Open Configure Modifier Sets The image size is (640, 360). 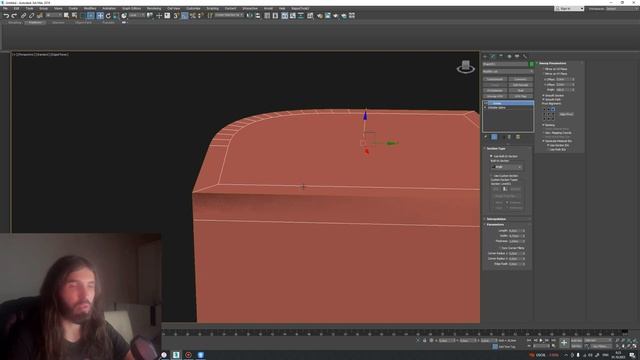(x=518, y=137)
